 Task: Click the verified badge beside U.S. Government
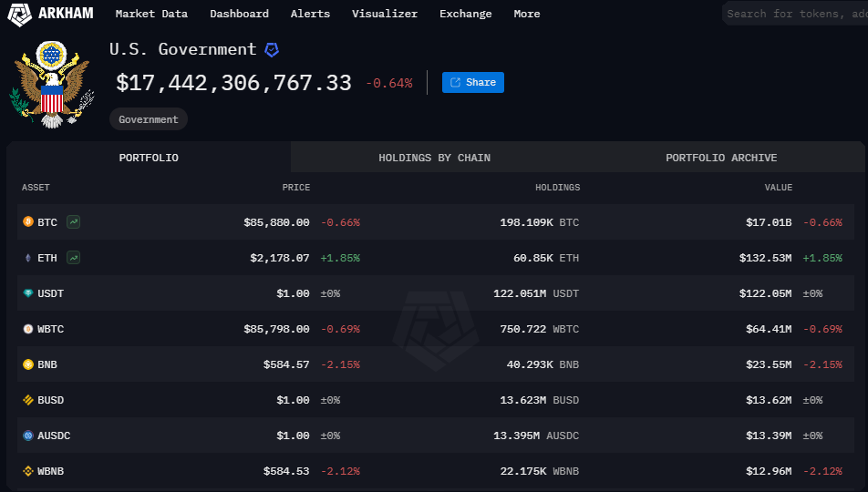pyautogui.click(x=272, y=49)
